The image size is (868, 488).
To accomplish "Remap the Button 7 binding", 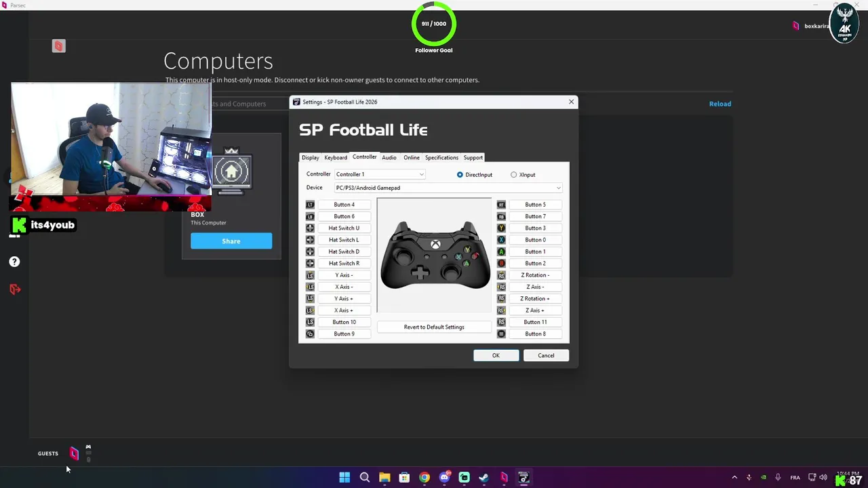I will pyautogui.click(x=535, y=216).
